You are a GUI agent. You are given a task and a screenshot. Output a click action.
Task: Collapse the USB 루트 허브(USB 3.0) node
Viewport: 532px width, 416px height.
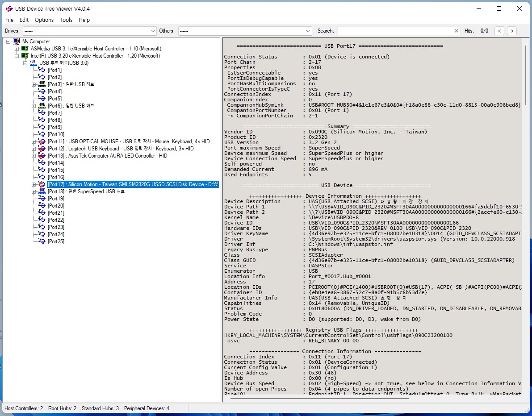point(25,63)
